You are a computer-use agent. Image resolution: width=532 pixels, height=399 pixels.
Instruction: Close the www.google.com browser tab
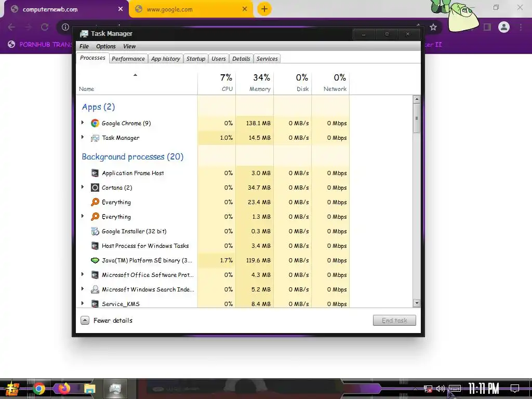tap(245, 9)
